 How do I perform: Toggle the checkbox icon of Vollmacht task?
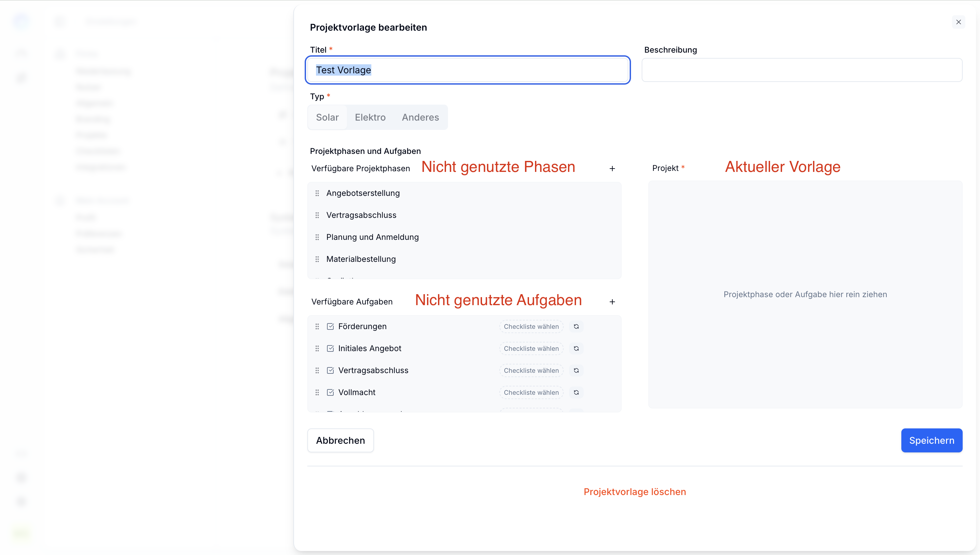click(330, 393)
